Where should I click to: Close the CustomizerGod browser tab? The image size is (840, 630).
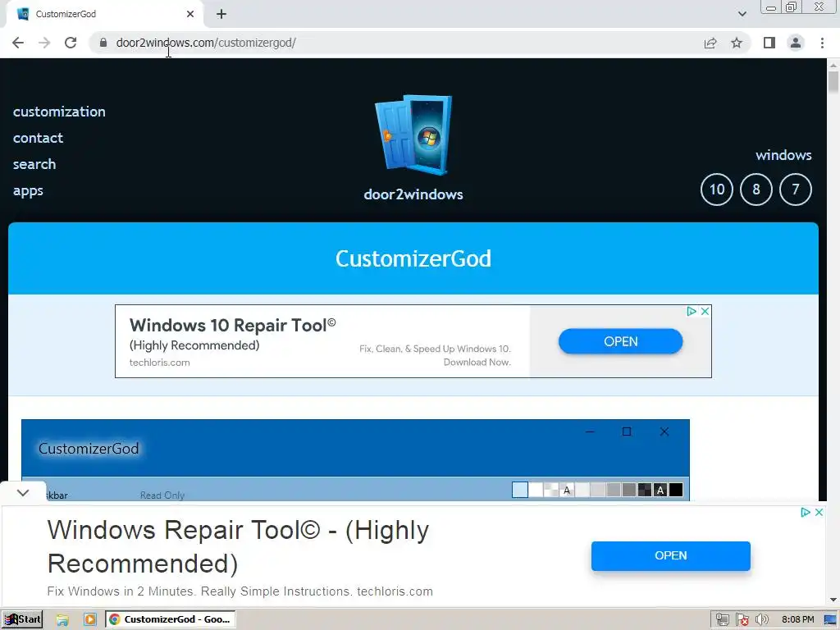pyautogui.click(x=190, y=15)
